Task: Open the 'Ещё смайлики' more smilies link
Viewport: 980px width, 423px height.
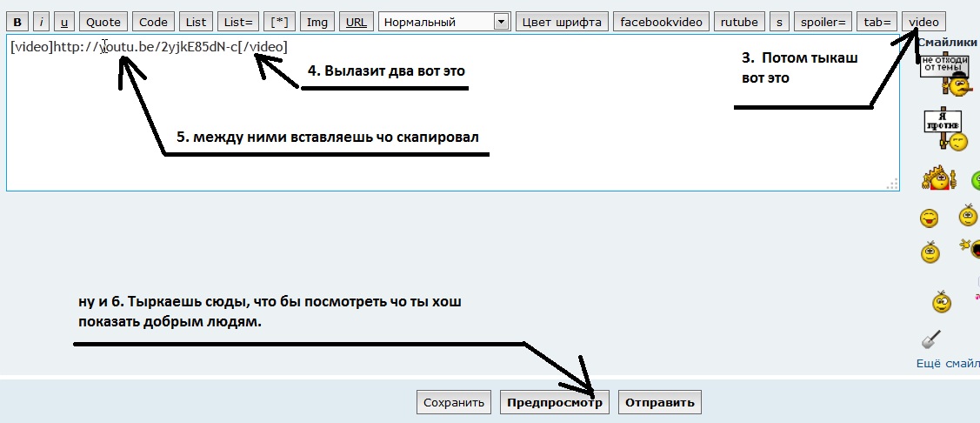Action: coord(948,364)
